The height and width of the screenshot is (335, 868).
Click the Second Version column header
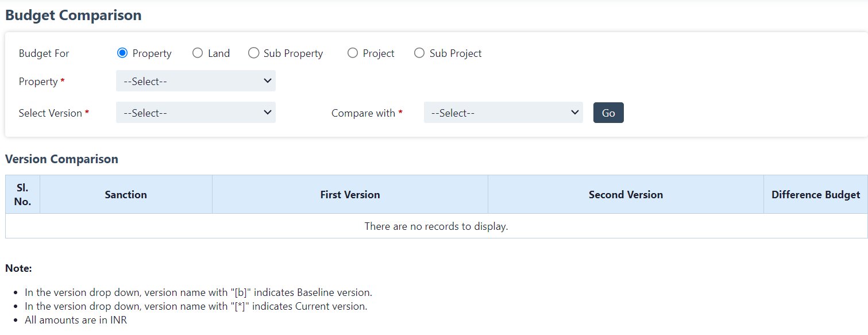coord(626,195)
